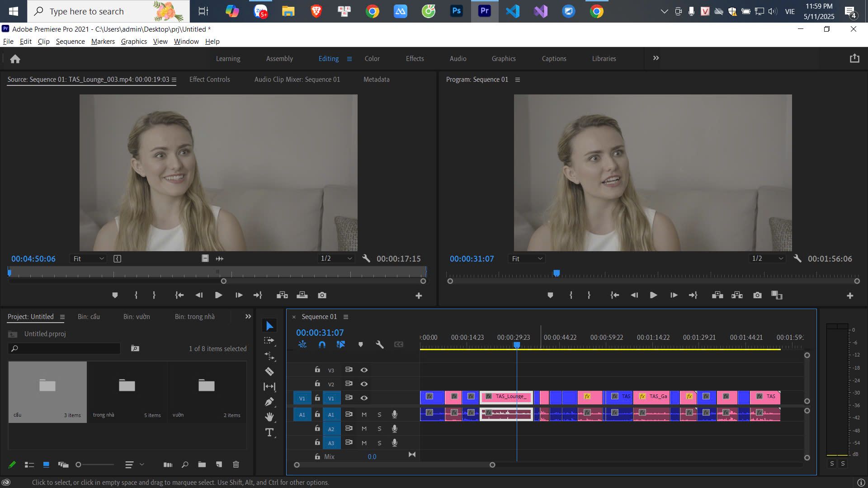868x488 pixels.
Task: Open Quick Export share icon
Action: tap(854, 58)
